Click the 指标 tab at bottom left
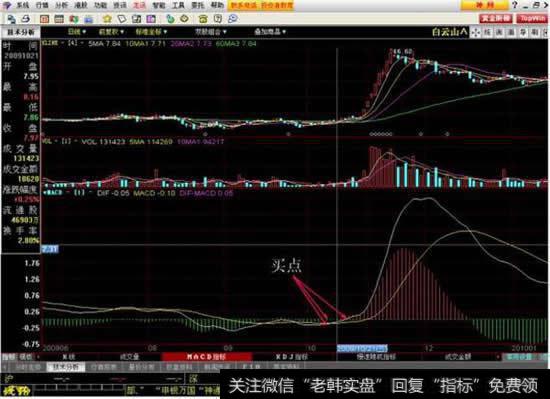 pos(9,357)
